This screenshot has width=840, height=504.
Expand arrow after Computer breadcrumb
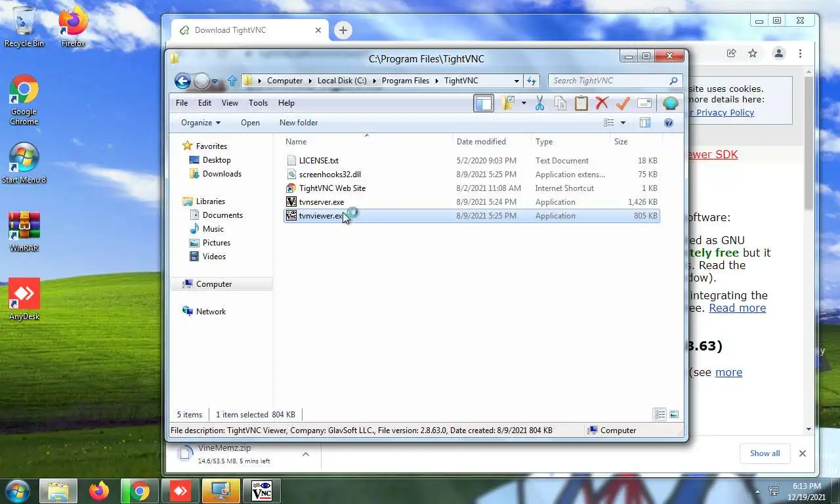[310, 81]
